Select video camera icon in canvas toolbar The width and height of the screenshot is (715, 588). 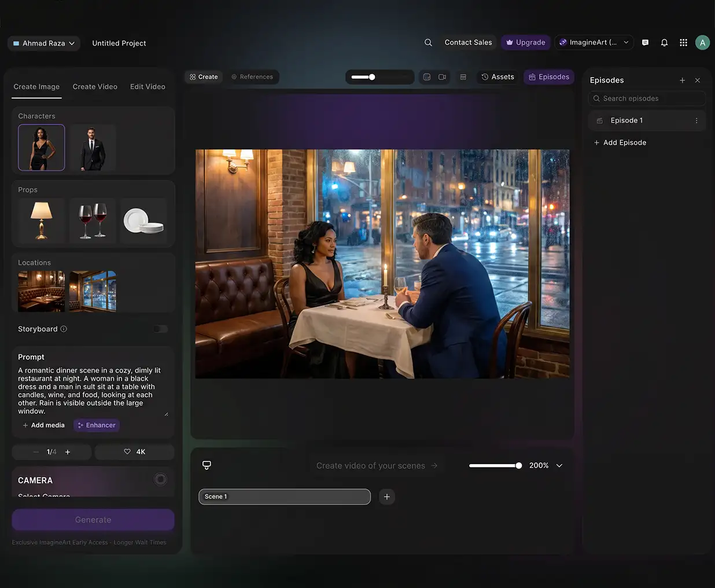click(x=442, y=77)
